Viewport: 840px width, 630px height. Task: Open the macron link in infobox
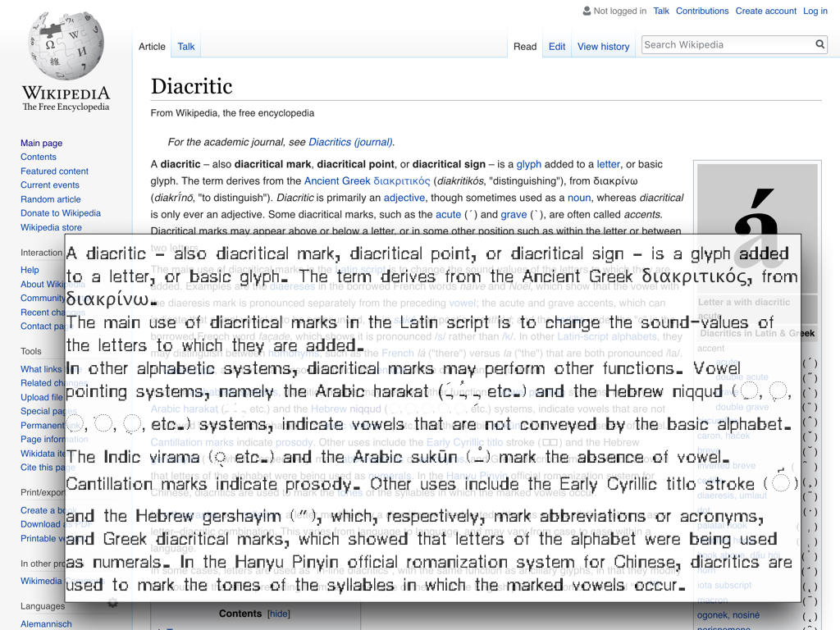713,600
